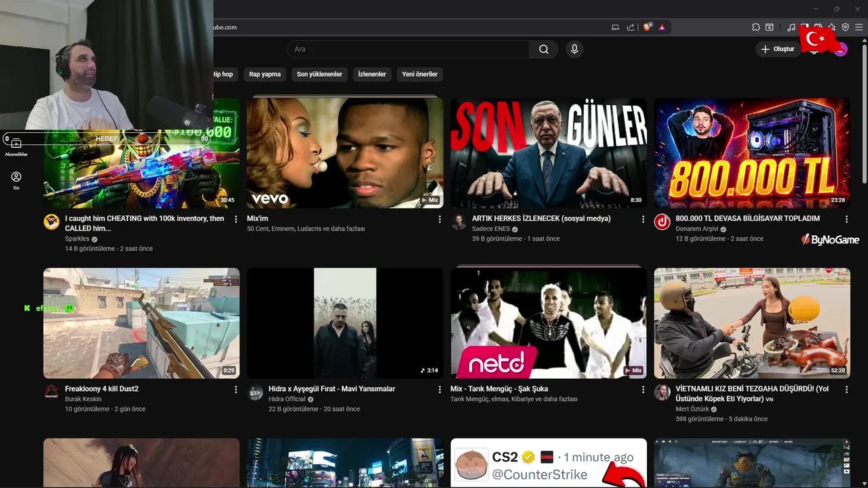Open Hidra Official channel avatar

click(255, 392)
